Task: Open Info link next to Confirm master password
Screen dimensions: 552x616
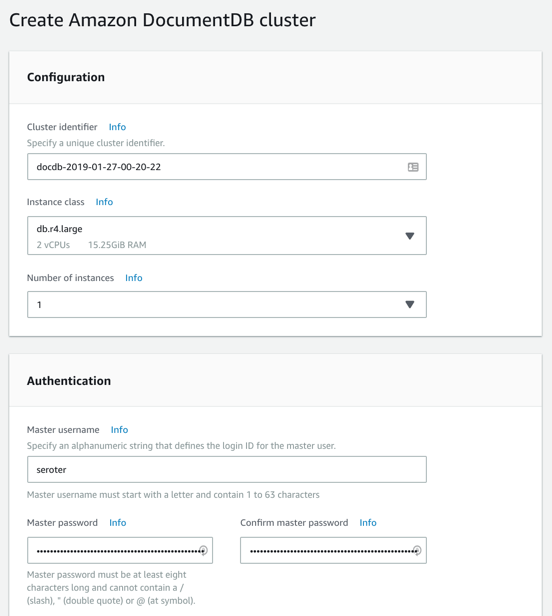Action: [368, 523]
